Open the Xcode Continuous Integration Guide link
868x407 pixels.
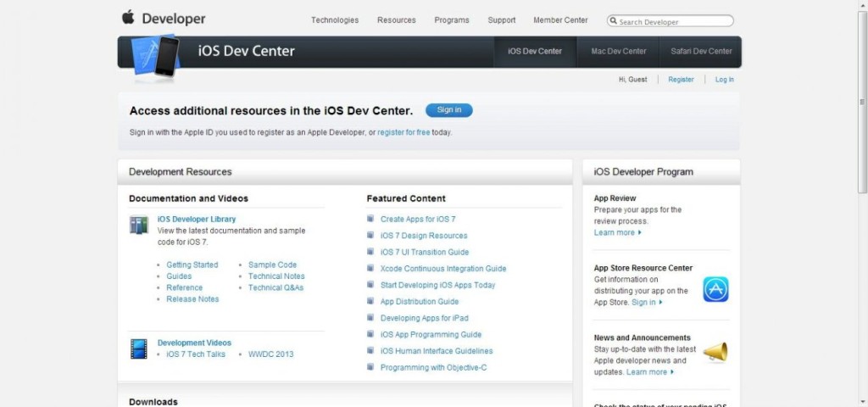pos(443,269)
